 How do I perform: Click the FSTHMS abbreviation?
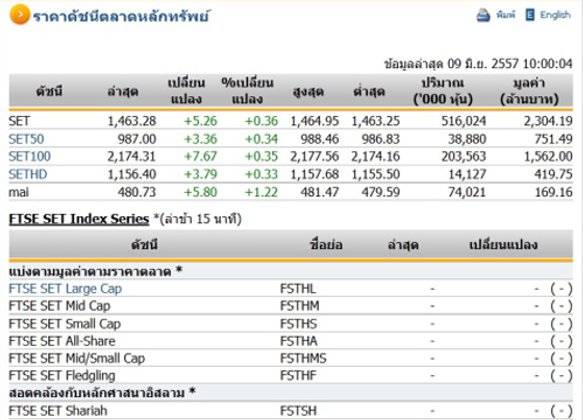(x=303, y=358)
